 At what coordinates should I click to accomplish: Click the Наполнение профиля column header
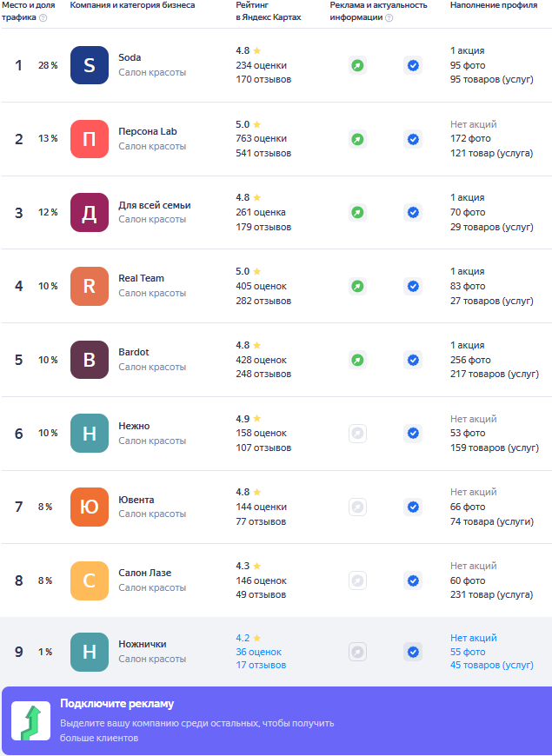[494, 5]
